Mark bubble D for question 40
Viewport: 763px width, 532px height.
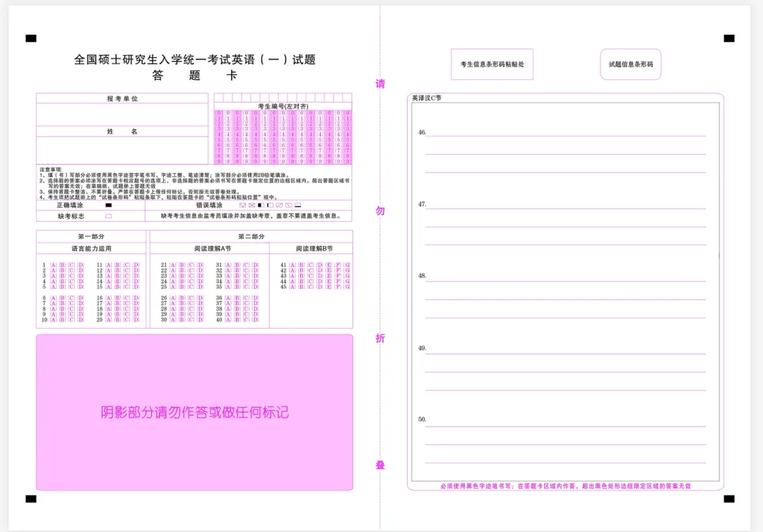pyautogui.click(x=256, y=320)
